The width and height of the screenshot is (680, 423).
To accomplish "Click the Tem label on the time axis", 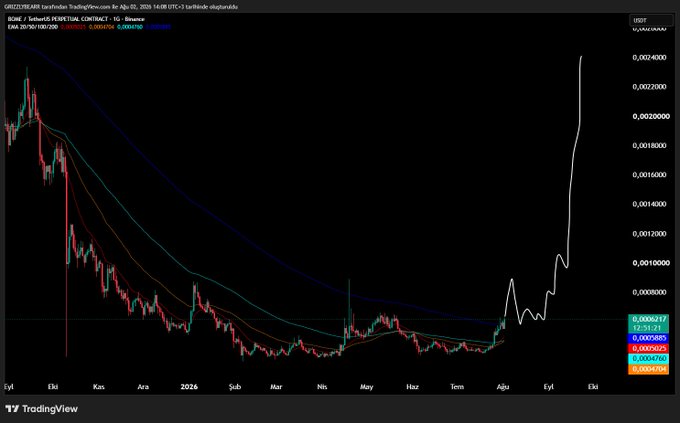I will pos(457,387).
